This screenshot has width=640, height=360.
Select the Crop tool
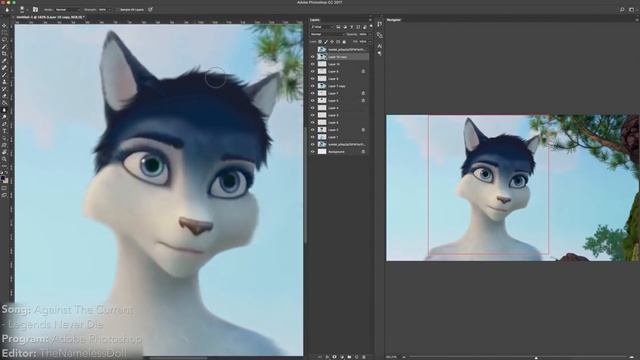[x=4, y=53]
